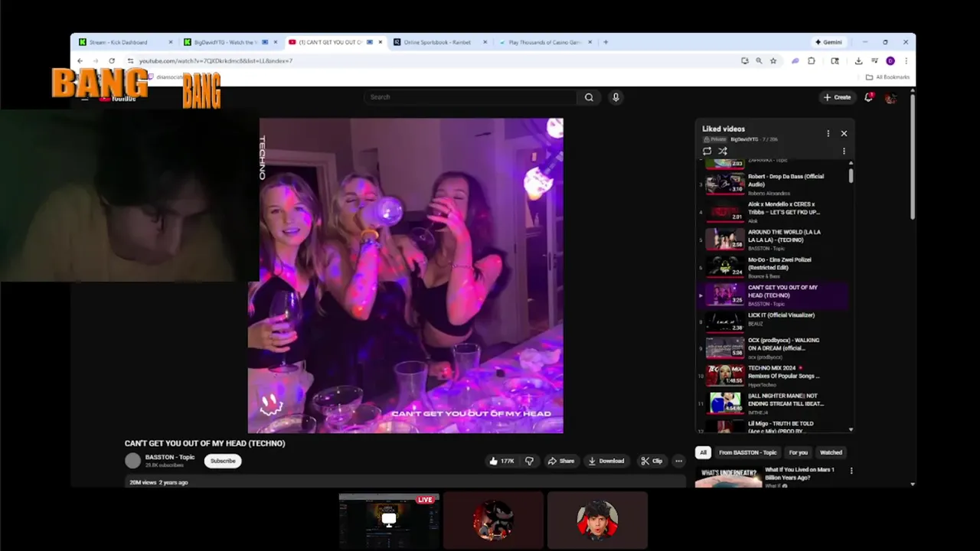Switch to Play Thousands of Casino Games tab
This screenshot has height=551, width=980.
point(545,42)
